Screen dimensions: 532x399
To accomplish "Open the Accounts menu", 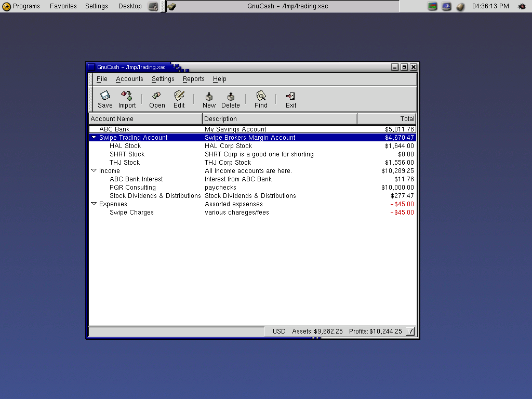I will point(129,79).
